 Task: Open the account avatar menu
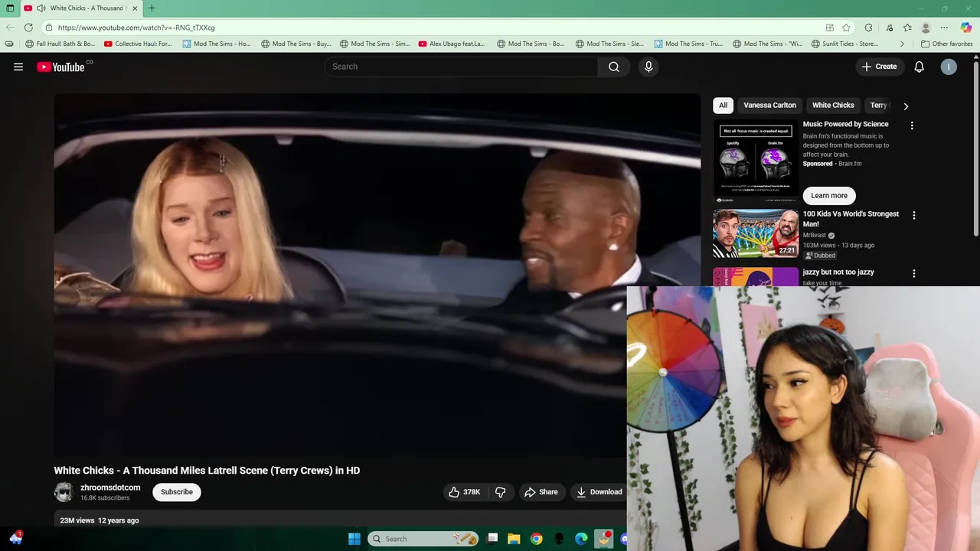(x=949, y=67)
